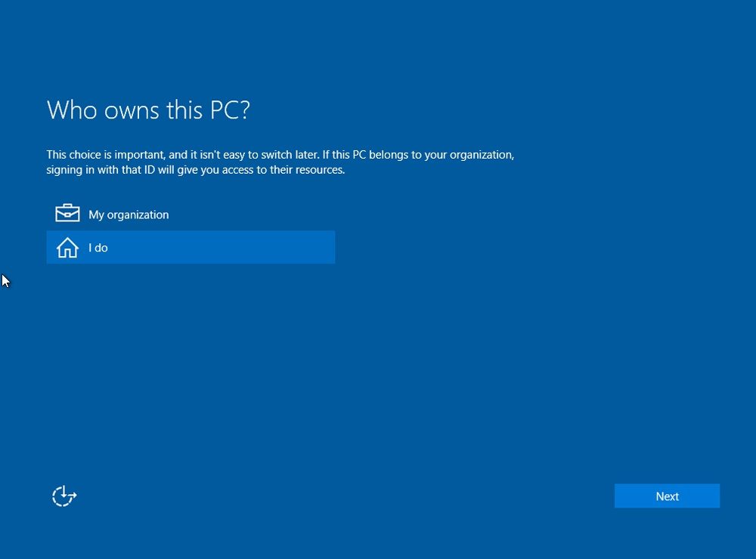Select the My organization option
This screenshot has height=559, width=756.
(191, 215)
